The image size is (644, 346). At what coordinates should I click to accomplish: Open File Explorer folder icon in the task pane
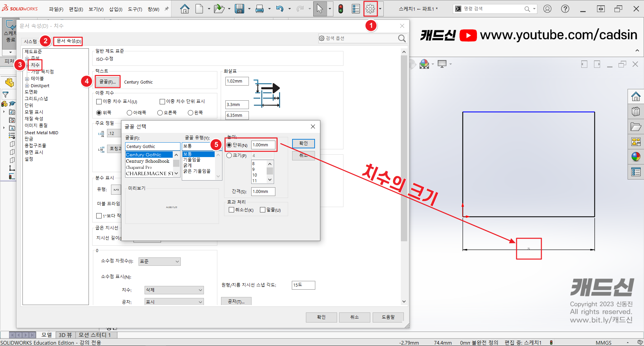(636, 127)
